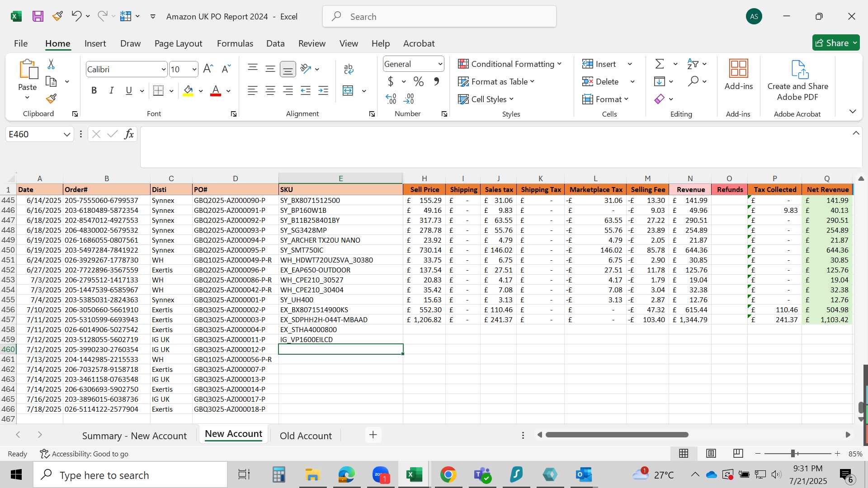
Task: Open the Data tab
Action: [x=275, y=43]
